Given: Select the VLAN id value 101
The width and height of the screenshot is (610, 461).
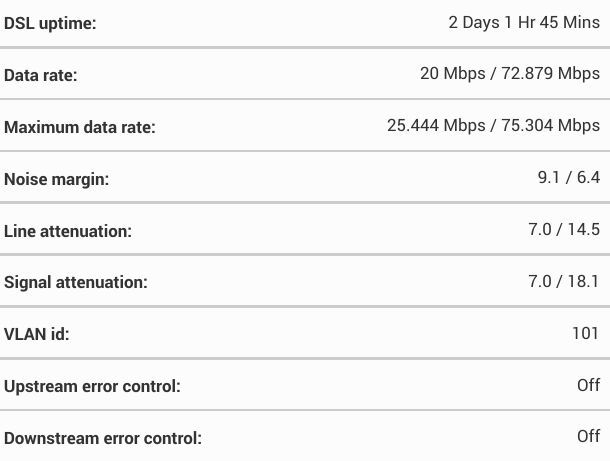Looking at the screenshot, I should coord(586,334).
